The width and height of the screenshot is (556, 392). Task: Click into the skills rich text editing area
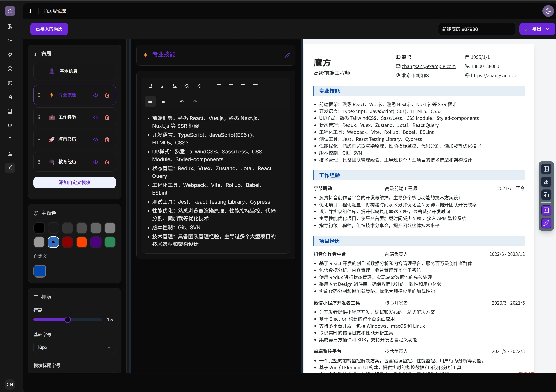click(216, 181)
